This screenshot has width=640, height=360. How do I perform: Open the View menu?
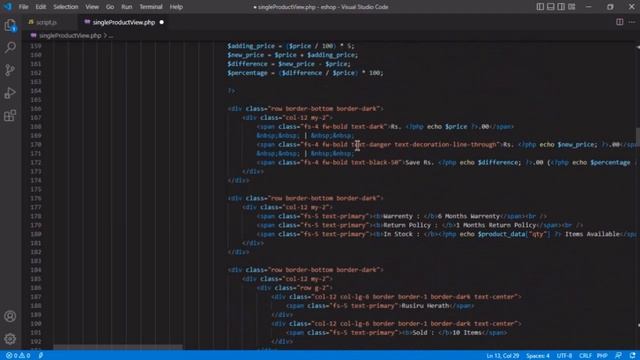pos(92,7)
